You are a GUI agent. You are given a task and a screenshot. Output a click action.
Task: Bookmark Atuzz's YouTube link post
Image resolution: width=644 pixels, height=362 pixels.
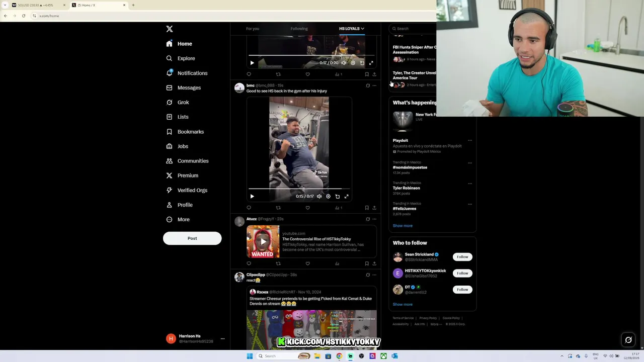click(367, 263)
